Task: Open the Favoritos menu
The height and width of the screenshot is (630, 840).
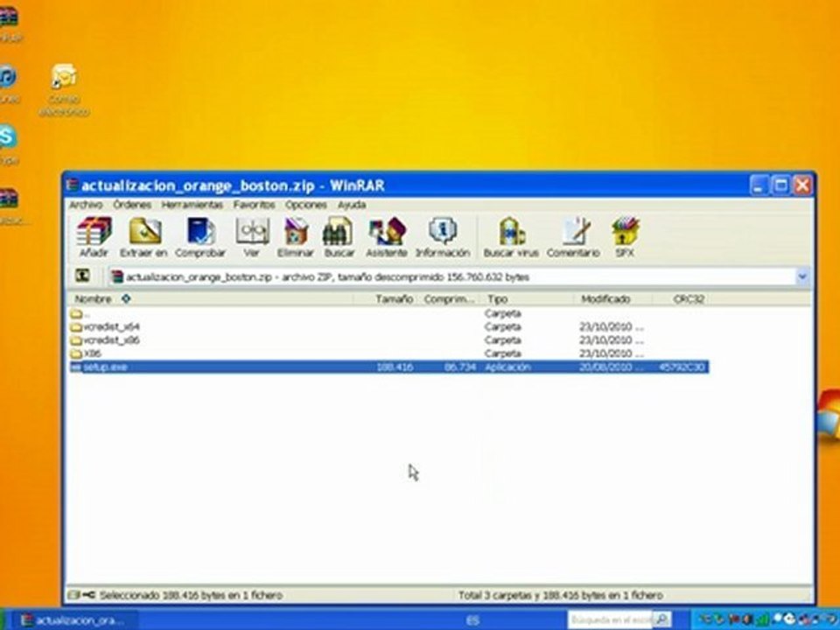Action: point(254,205)
